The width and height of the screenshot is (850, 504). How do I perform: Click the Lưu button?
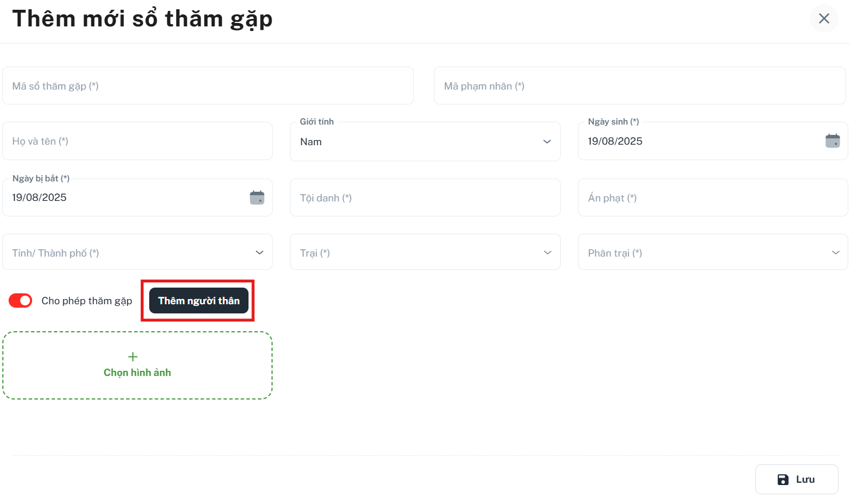tap(797, 479)
